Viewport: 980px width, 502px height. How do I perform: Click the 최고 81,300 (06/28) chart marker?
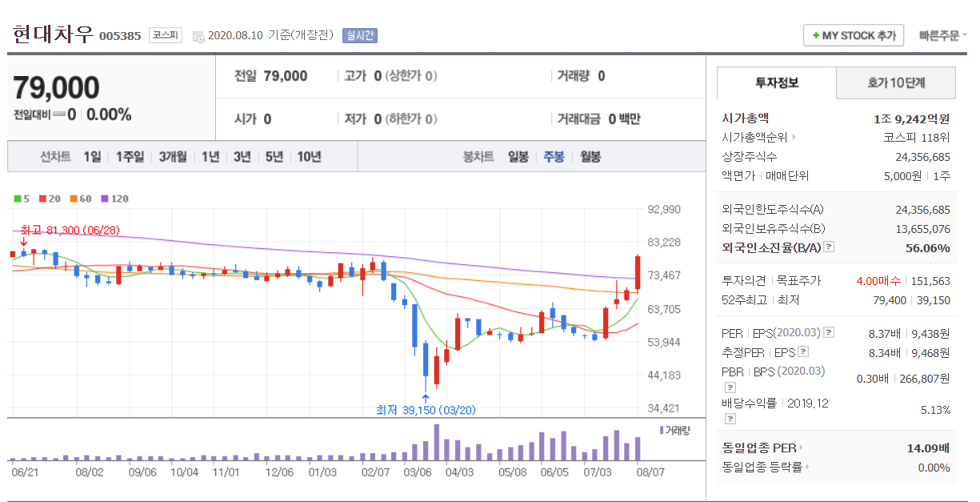70,230
